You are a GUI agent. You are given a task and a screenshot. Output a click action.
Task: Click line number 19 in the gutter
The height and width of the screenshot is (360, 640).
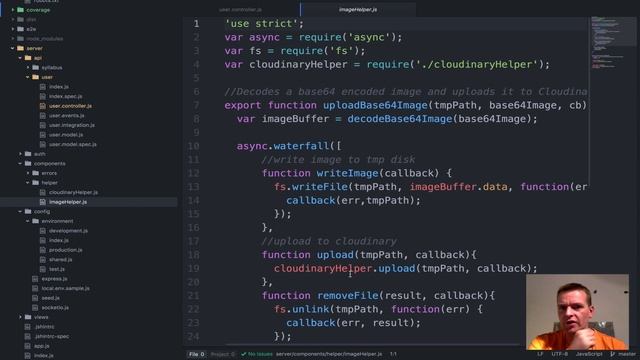[x=193, y=269]
